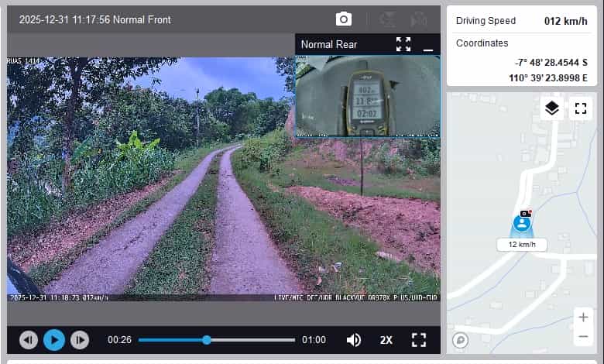Change the 2X playback speed
Screen dimensions: 604x364
386,340
